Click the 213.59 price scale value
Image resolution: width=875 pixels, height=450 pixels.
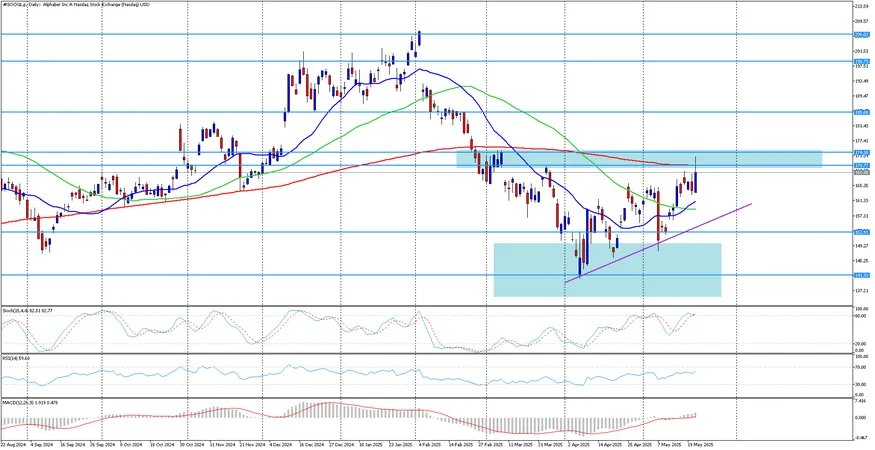point(862,6)
